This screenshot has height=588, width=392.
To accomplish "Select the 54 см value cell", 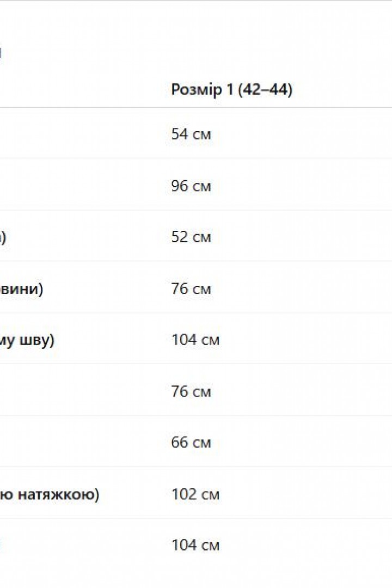I will (x=191, y=134).
